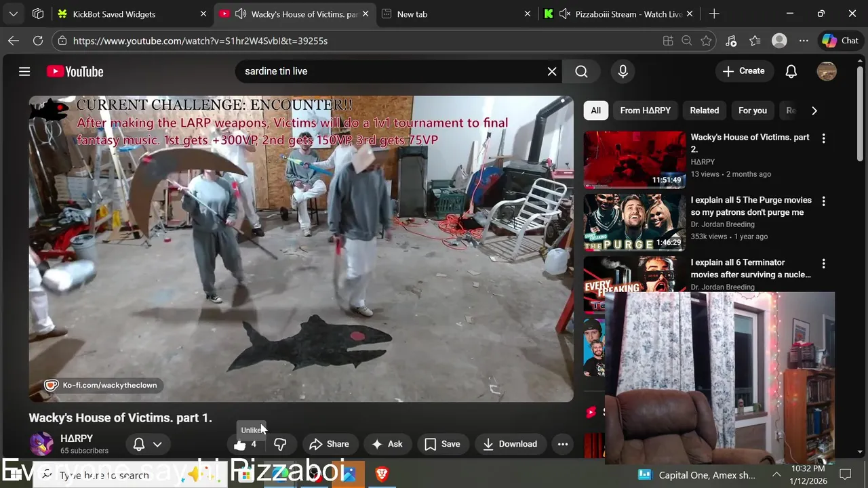Reload the page with the refresh icon

pos(38,41)
